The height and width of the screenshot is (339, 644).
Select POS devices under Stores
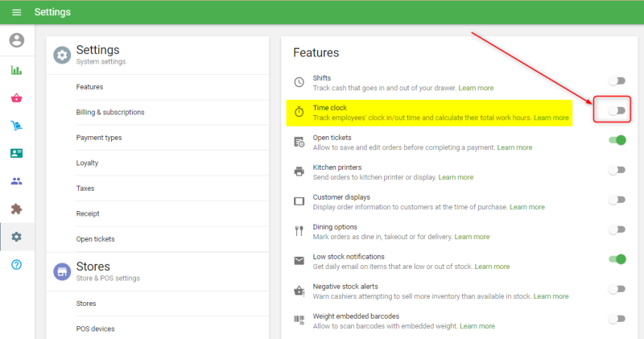tap(95, 329)
